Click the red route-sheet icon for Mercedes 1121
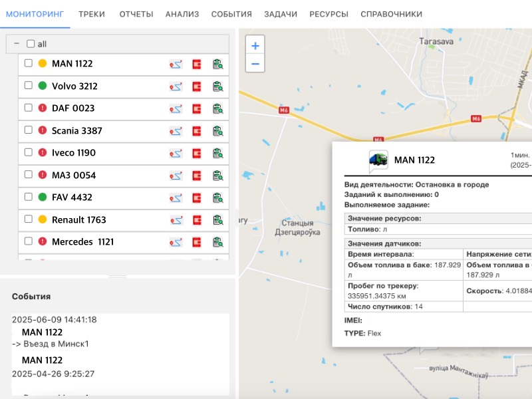 pos(196,241)
